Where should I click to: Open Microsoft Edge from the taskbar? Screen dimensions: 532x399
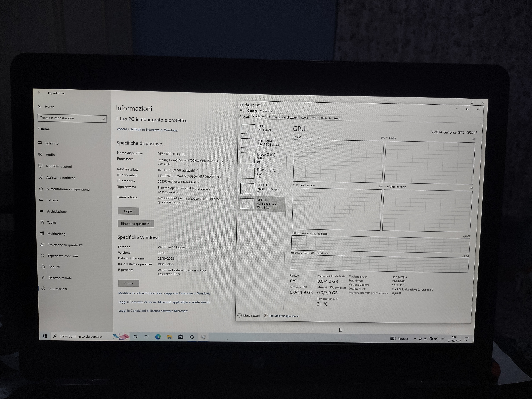pyautogui.click(x=158, y=337)
